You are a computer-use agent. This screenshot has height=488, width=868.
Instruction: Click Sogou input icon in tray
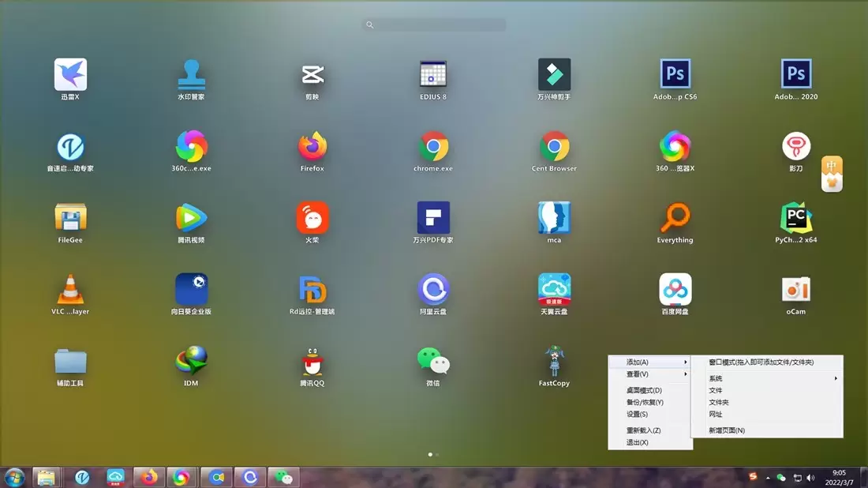tap(753, 477)
